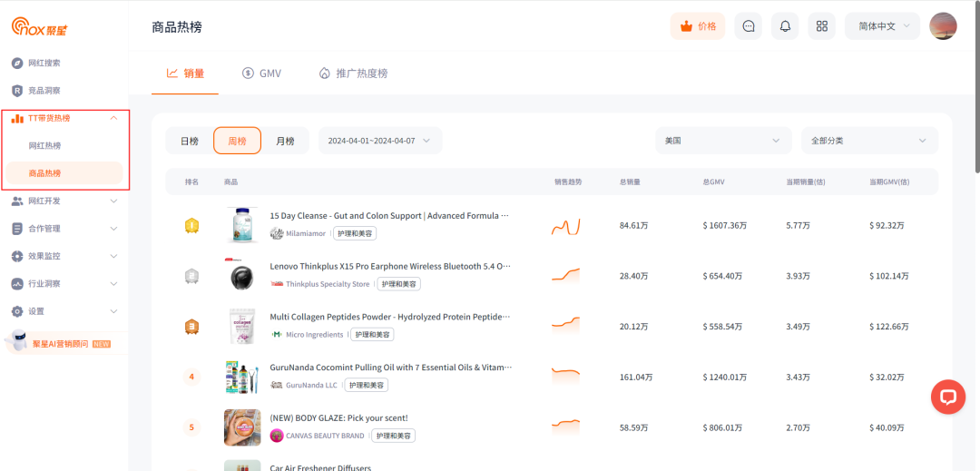
Task: Expand the 网红开发 menu chevron
Action: click(113, 201)
